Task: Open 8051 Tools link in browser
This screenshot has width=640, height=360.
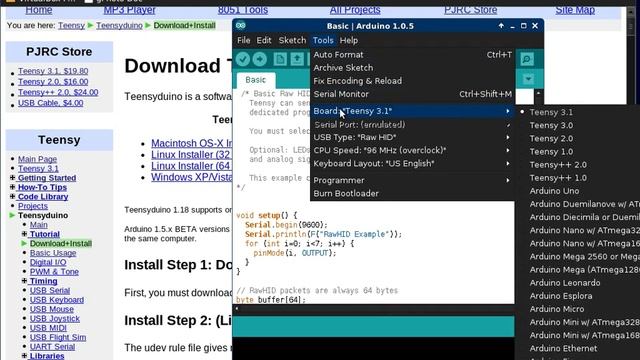Action: point(243,9)
